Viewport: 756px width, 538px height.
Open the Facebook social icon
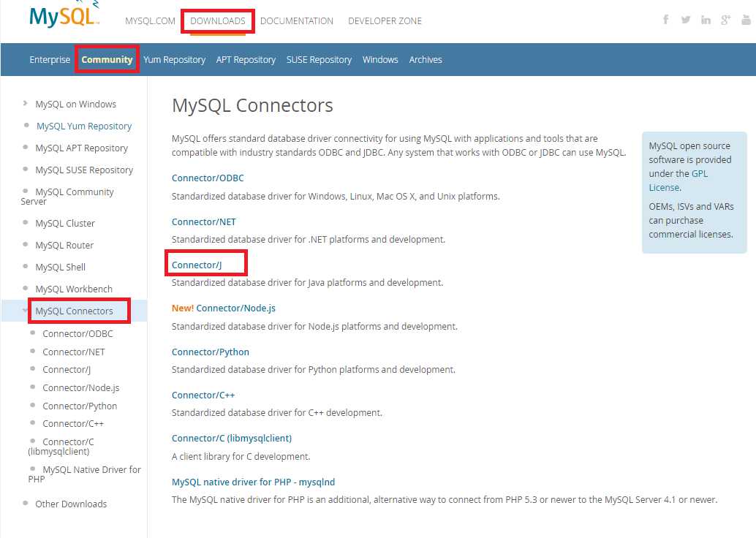coord(666,20)
